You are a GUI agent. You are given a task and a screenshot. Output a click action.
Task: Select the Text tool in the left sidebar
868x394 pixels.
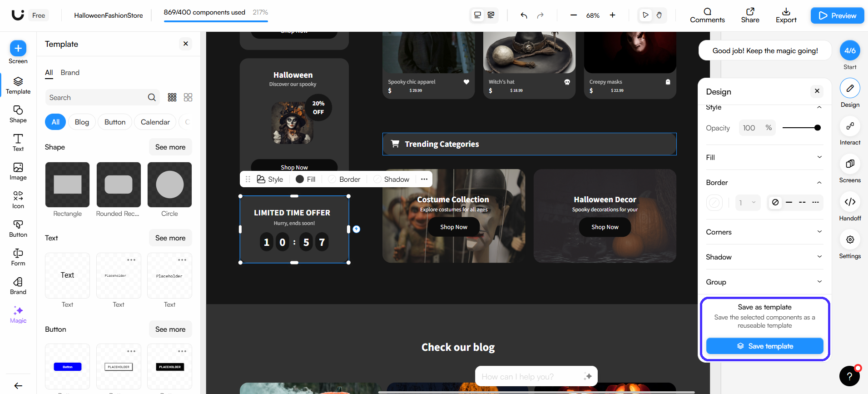point(18,143)
